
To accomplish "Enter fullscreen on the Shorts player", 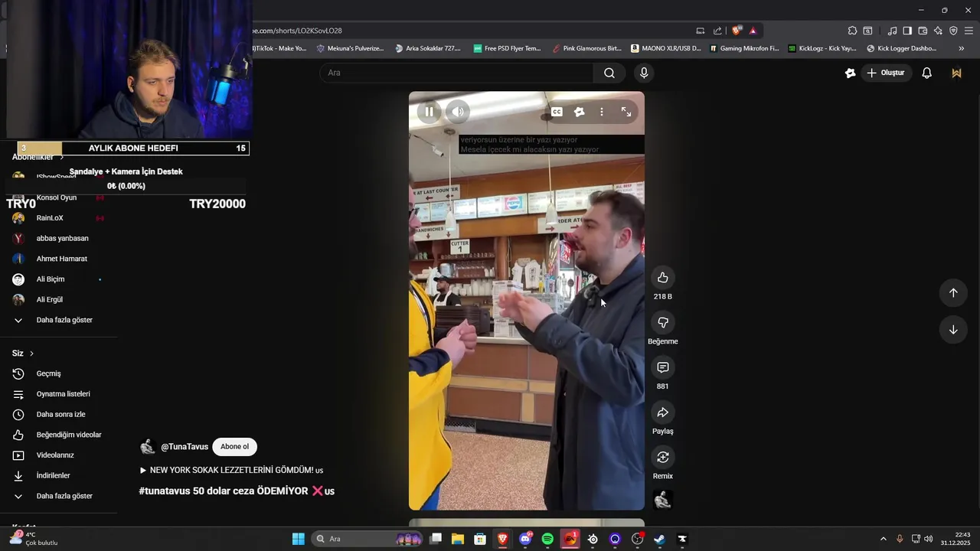I will click(x=626, y=112).
